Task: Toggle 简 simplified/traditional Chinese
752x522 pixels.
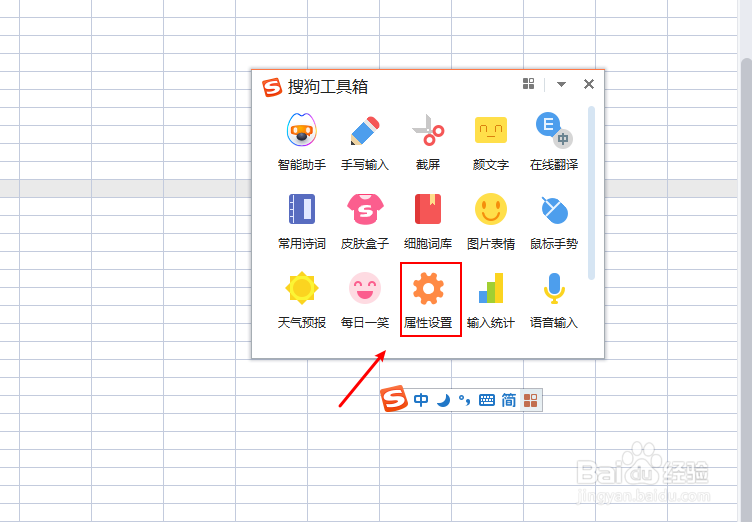Action: click(x=509, y=400)
